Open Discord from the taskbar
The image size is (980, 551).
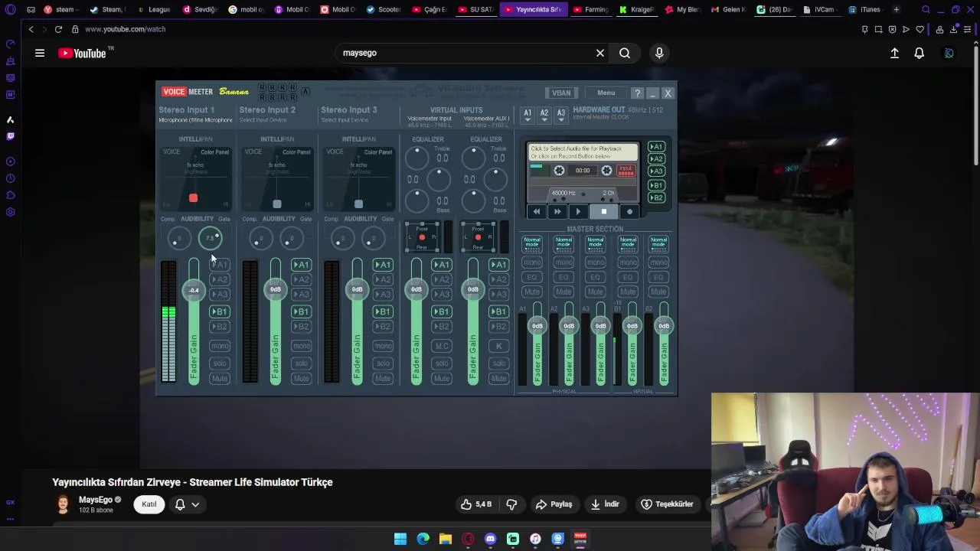[491, 539]
